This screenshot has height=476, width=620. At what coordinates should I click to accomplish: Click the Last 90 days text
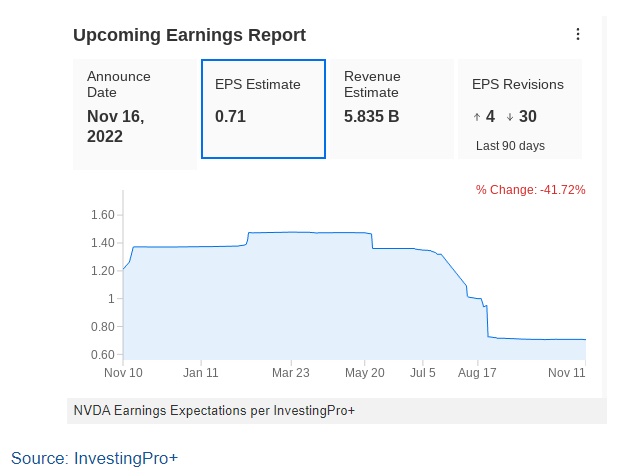point(510,146)
